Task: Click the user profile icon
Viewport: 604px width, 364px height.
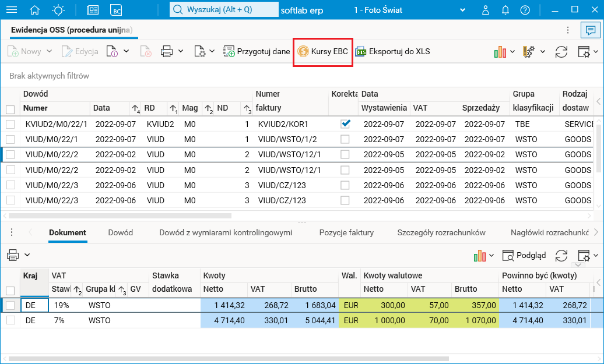Action: 486,10
